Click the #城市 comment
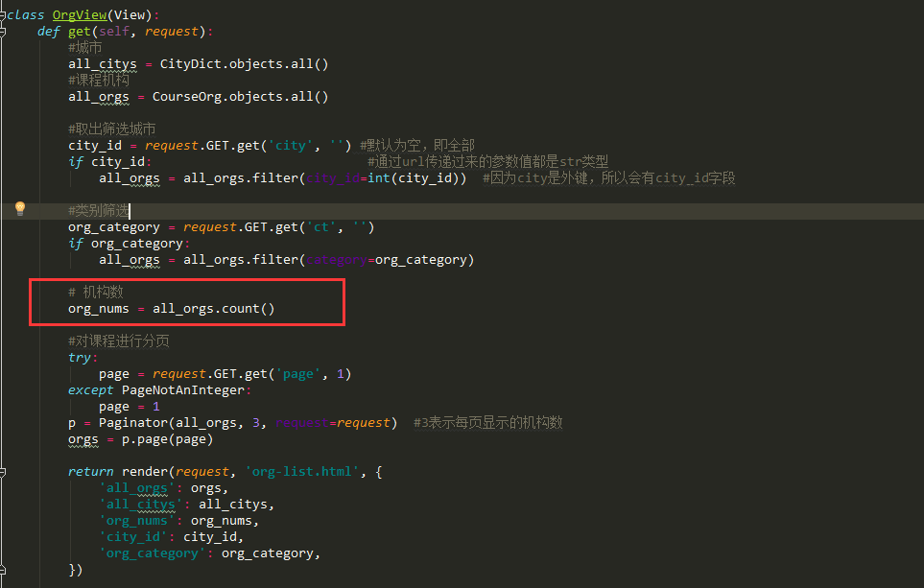This screenshot has height=588, width=924. 84,47
